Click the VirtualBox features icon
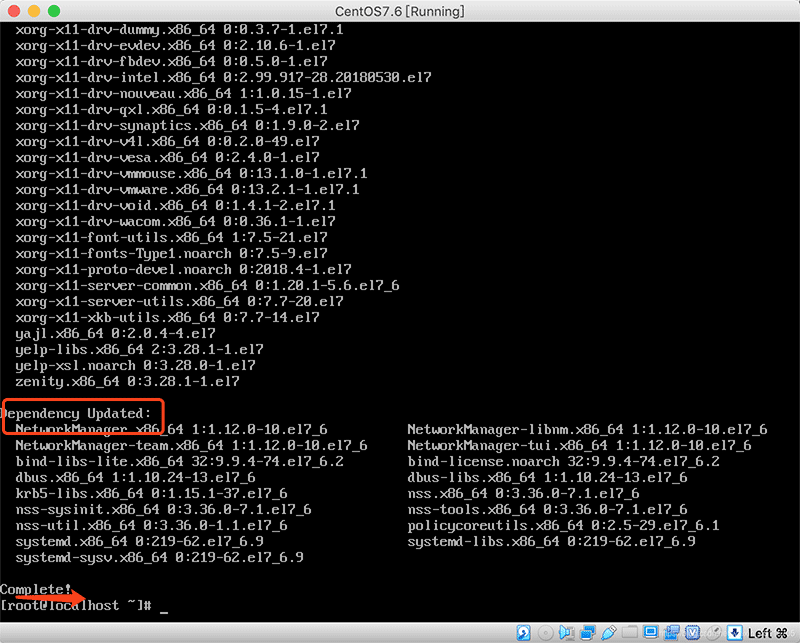 click(x=693, y=632)
